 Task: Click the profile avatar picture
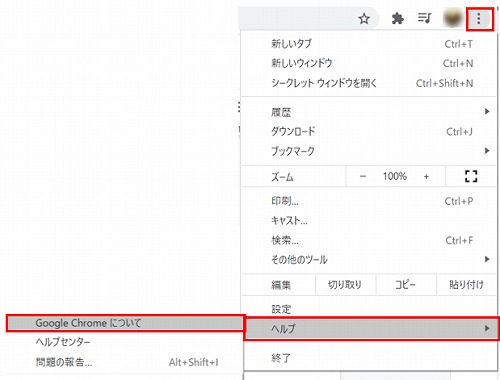tap(453, 18)
